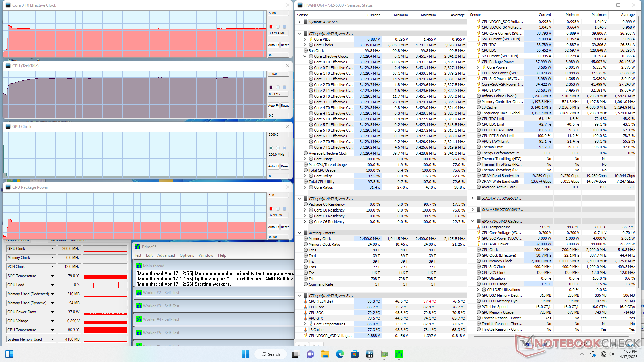Click the muted volume tray icon
644x362 pixels.
click(x=611, y=354)
